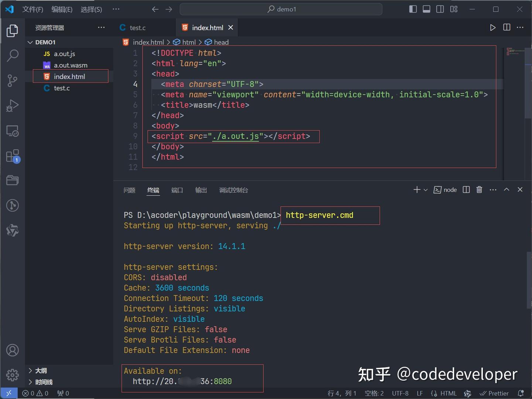Maximize the terminal panel size
Screen dimensions: 532x399
(x=507, y=190)
